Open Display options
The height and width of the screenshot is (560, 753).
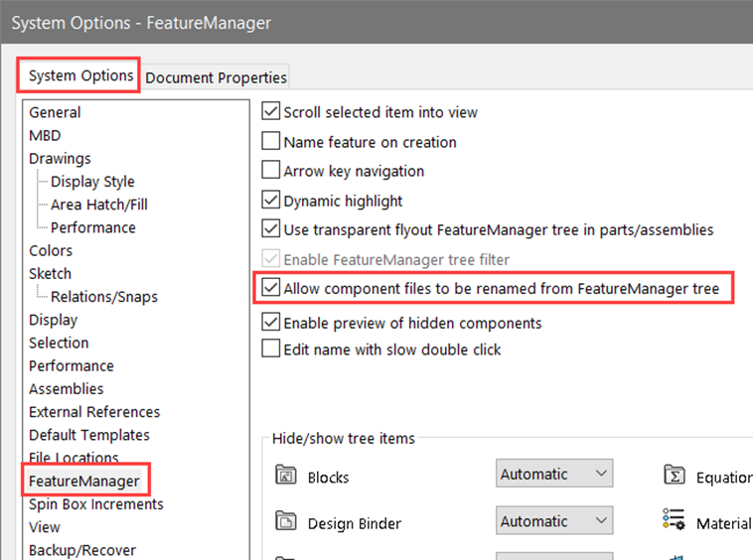pos(53,320)
